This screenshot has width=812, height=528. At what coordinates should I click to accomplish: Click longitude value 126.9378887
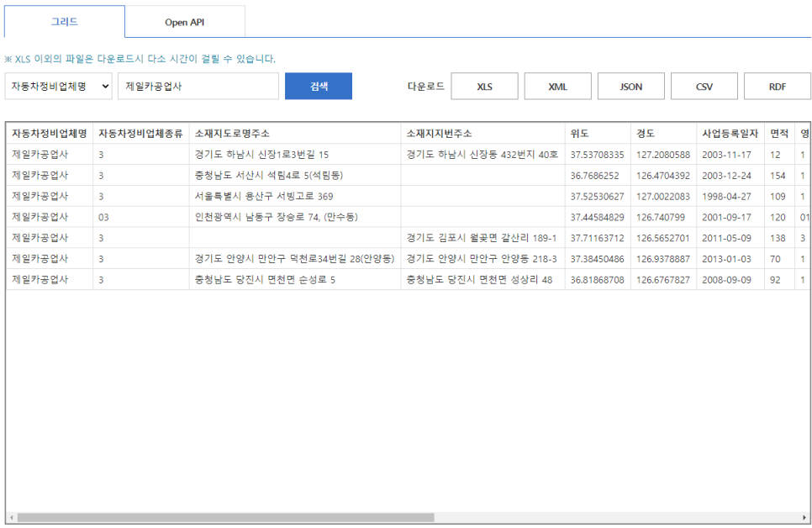point(663,259)
